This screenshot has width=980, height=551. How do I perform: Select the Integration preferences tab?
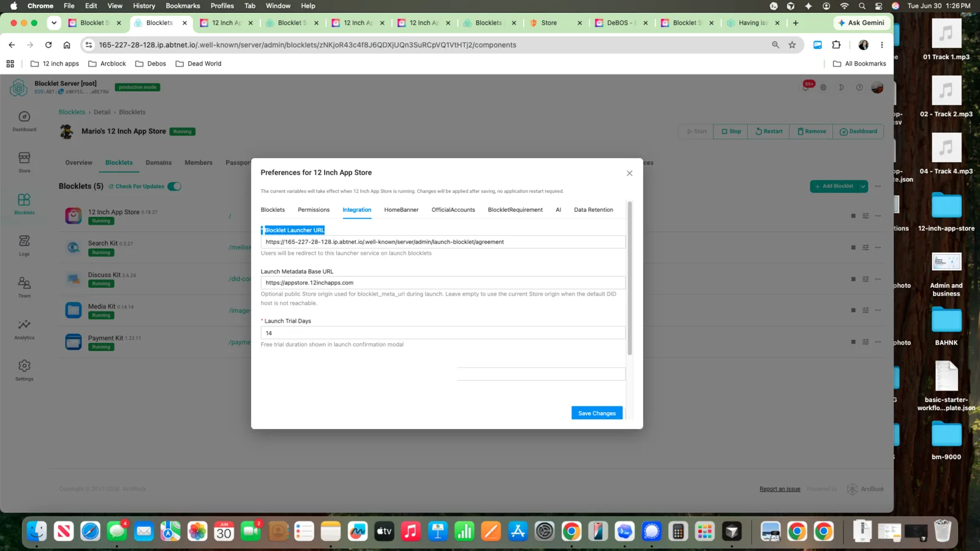pos(356,210)
